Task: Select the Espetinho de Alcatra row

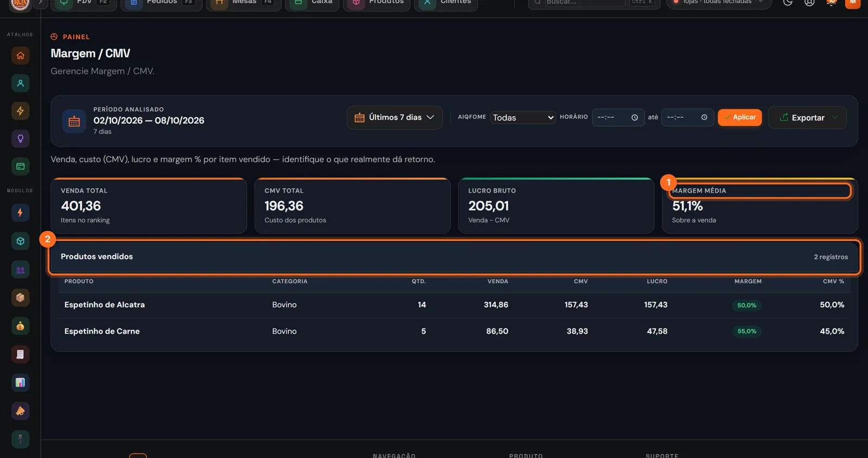Action: (x=454, y=305)
